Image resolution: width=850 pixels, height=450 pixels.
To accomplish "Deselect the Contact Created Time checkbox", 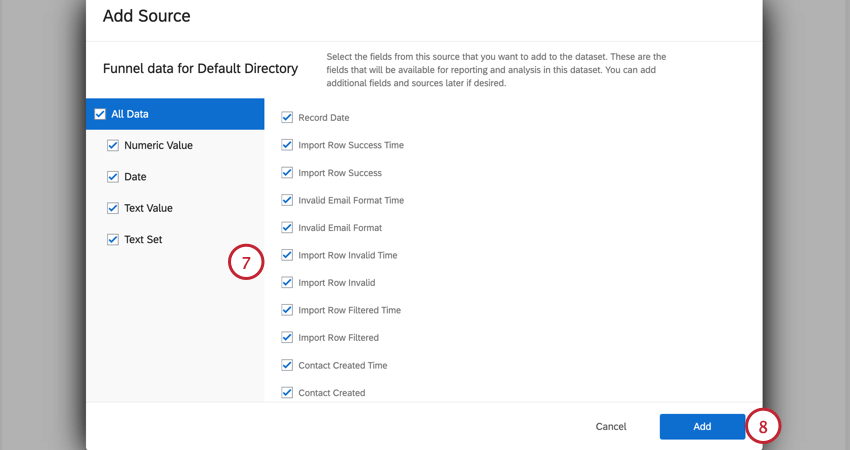I will (287, 365).
